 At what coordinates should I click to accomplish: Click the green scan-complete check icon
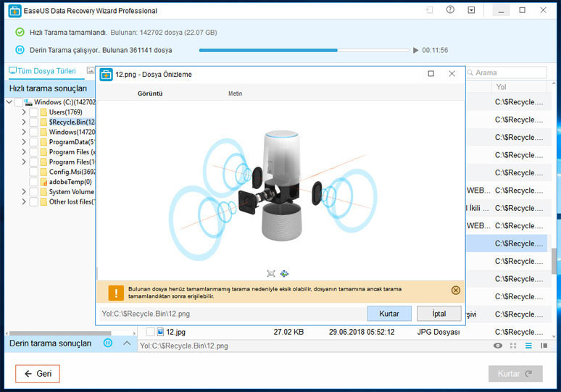(20, 32)
